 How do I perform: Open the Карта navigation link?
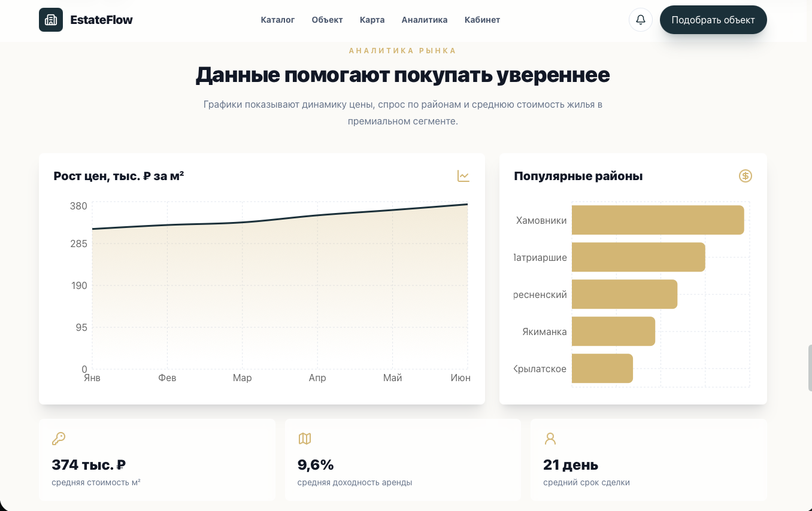click(x=372, y=20)
